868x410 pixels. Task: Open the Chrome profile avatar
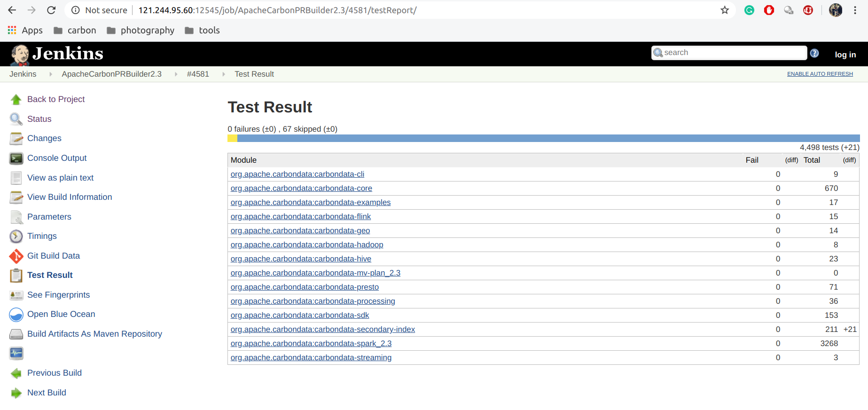pyautogui.click(x=836, y=10)
